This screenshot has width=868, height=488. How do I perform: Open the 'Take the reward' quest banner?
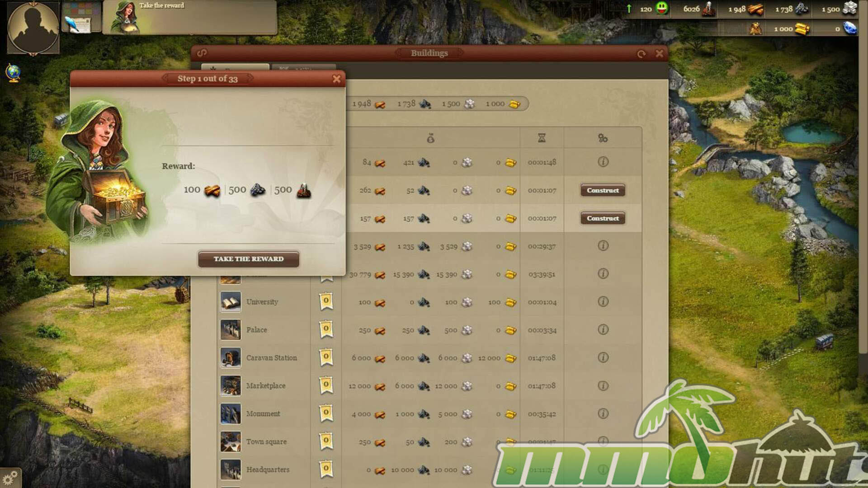coord(190,17)
